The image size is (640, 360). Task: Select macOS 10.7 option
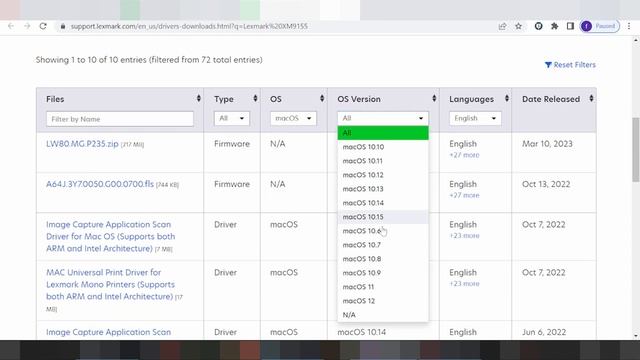click(x=383, y=244)
